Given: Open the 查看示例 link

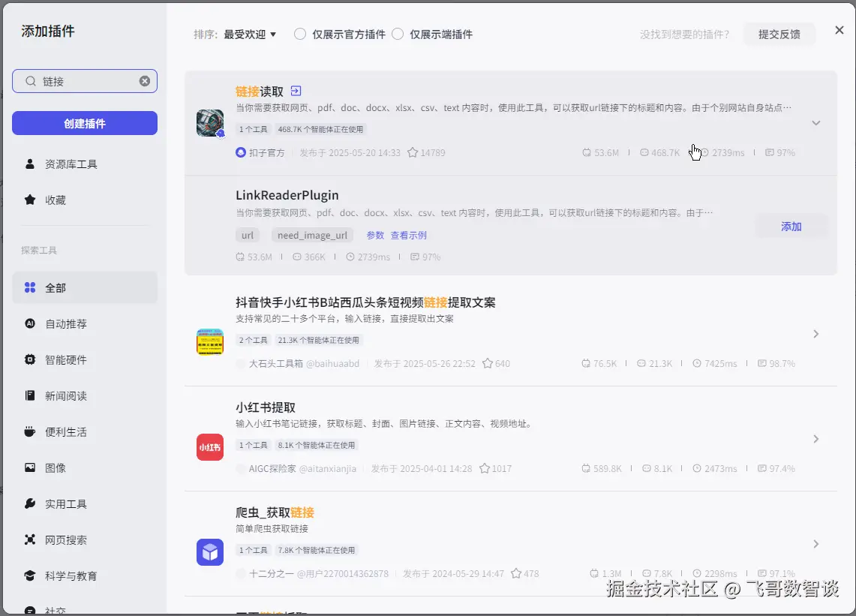Looking at the screenshot, I should tap(408, 236).
